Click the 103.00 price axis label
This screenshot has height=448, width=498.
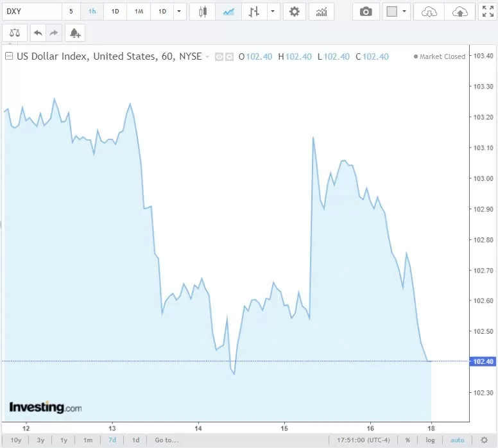click(483, 178)
